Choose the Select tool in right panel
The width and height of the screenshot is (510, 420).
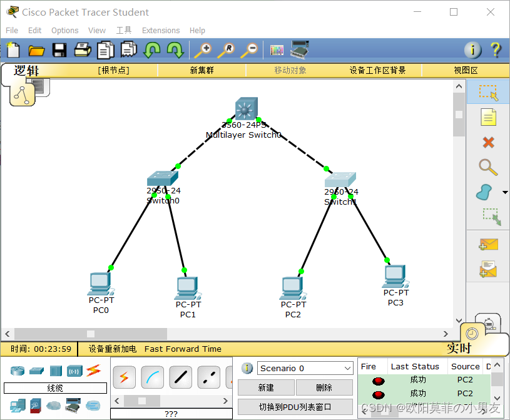coord(488,92)
